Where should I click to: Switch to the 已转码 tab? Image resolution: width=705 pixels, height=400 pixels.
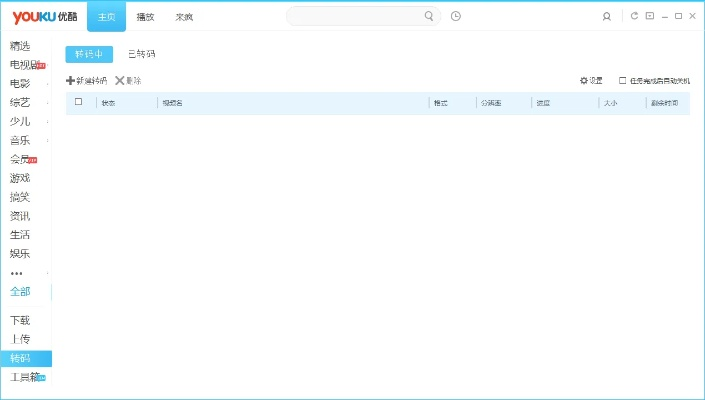click(141, 54)
